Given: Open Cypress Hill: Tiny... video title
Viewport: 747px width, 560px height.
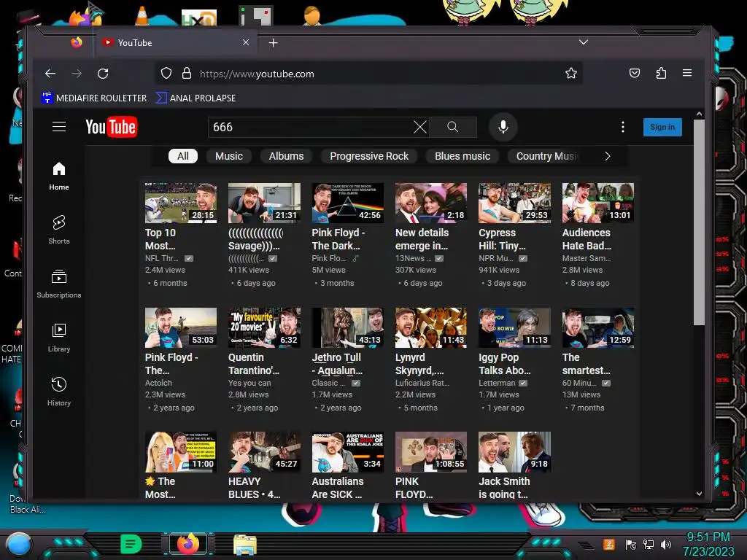Looking at the screenshot, I should pyautogui.click(x=502, y=239).
